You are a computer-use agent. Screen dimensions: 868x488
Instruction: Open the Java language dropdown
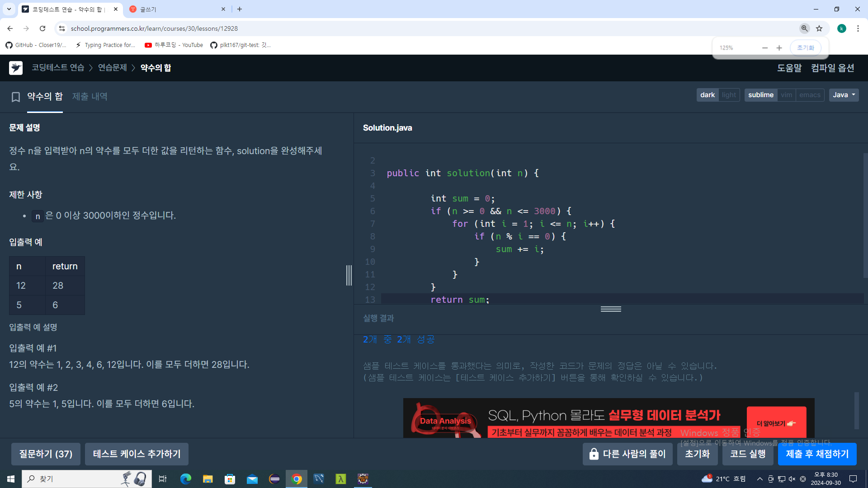click(x=844, y=95)
